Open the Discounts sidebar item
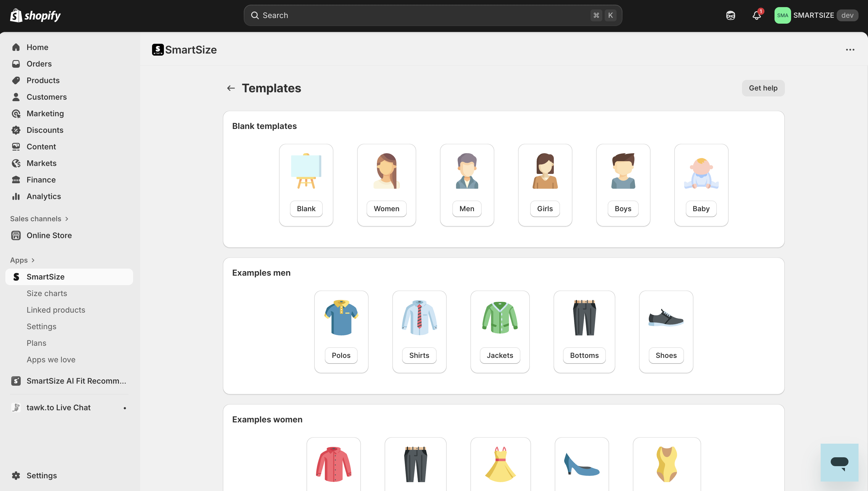Image resolution: width=868 pixels, height=491 pixels. [45, 130]
